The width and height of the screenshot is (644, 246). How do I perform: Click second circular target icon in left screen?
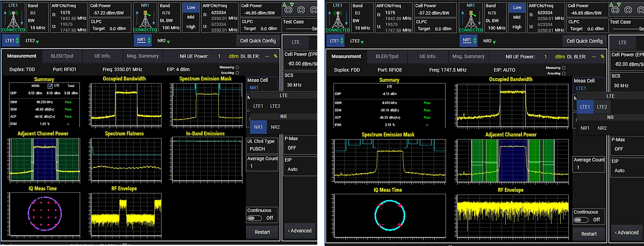(301, 10)
